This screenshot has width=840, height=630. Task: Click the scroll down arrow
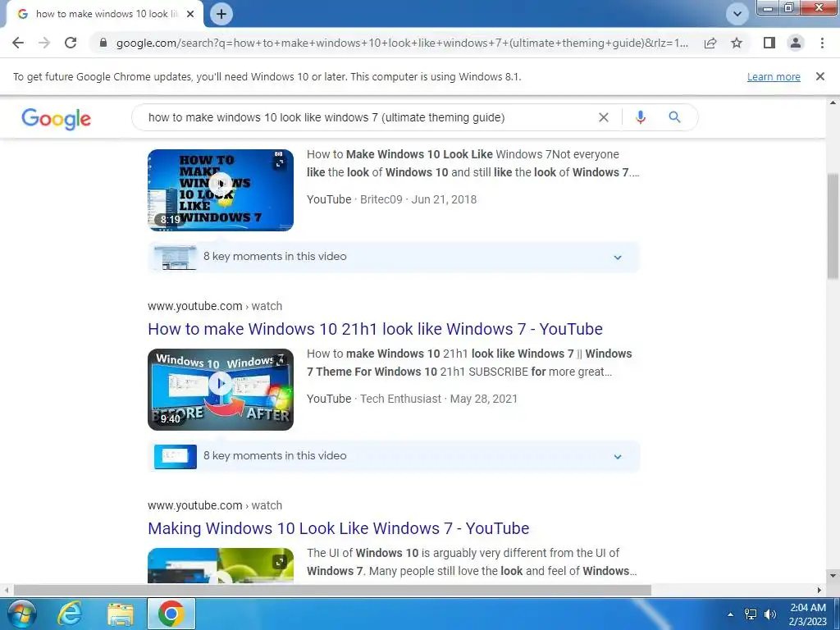tap(833, 576)
